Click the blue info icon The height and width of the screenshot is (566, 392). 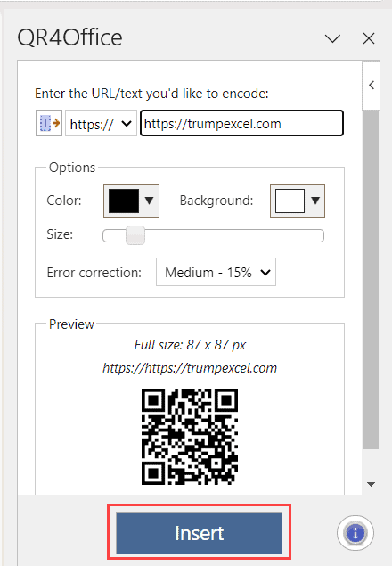click(355, 533)
